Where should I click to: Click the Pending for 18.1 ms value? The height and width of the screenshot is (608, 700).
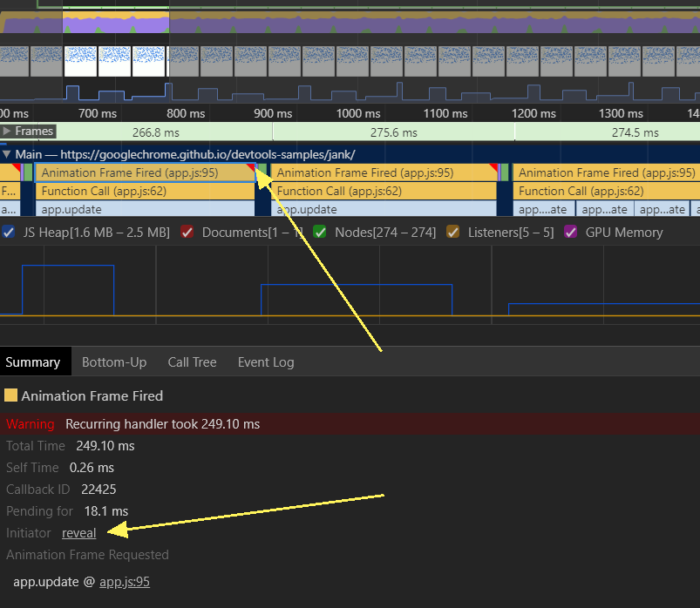click(x=106, y=511)
